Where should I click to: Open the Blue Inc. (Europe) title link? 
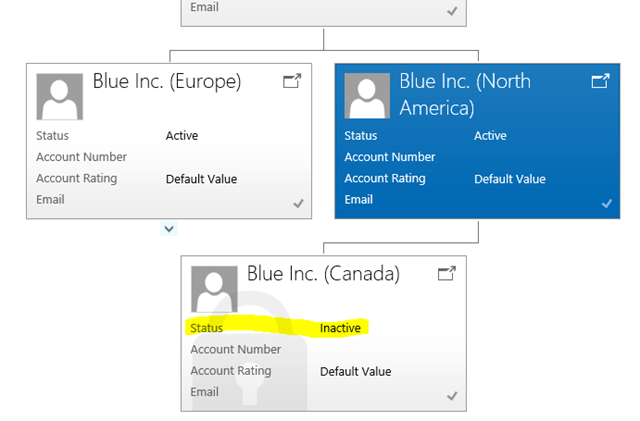tap(166, 81)
